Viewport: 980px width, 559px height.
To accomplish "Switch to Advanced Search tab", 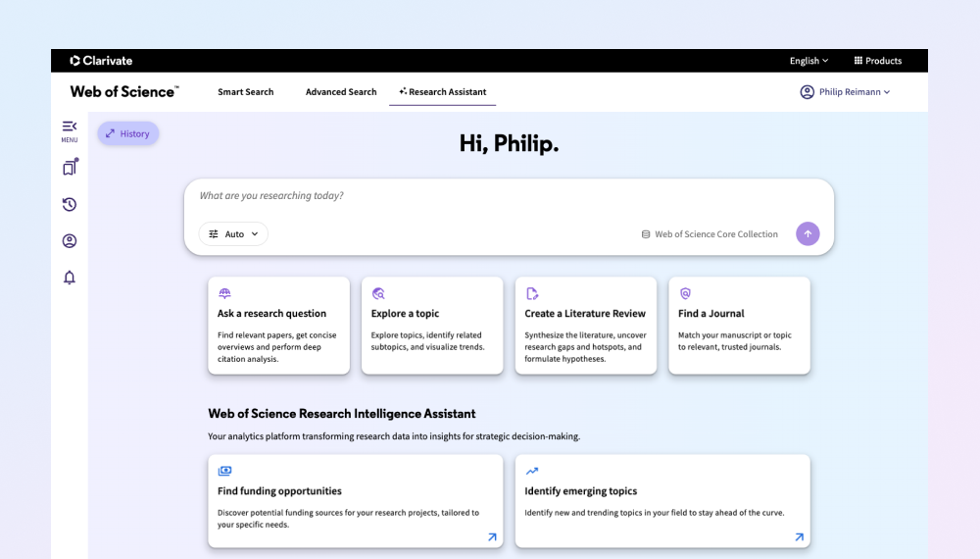I will pyautogui.click(x=341, y=92).
